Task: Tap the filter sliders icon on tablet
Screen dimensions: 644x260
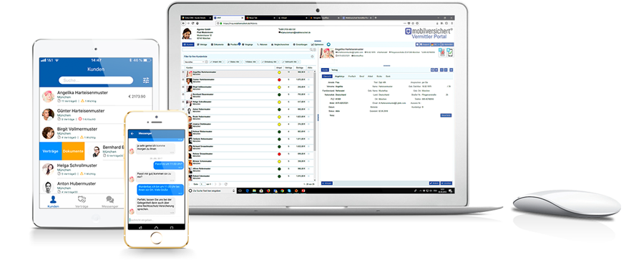Action: tap(146, 80)
